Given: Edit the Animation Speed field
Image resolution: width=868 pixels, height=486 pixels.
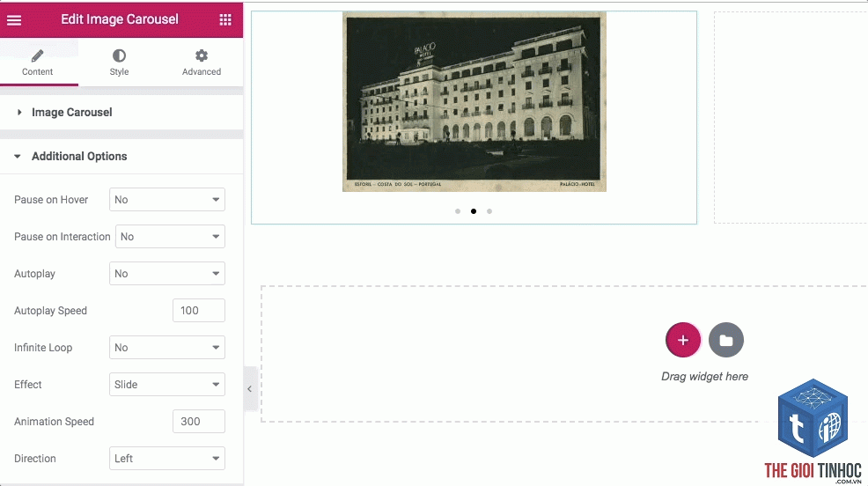Looking at the screenshot, I should click(x=199, y=422).
